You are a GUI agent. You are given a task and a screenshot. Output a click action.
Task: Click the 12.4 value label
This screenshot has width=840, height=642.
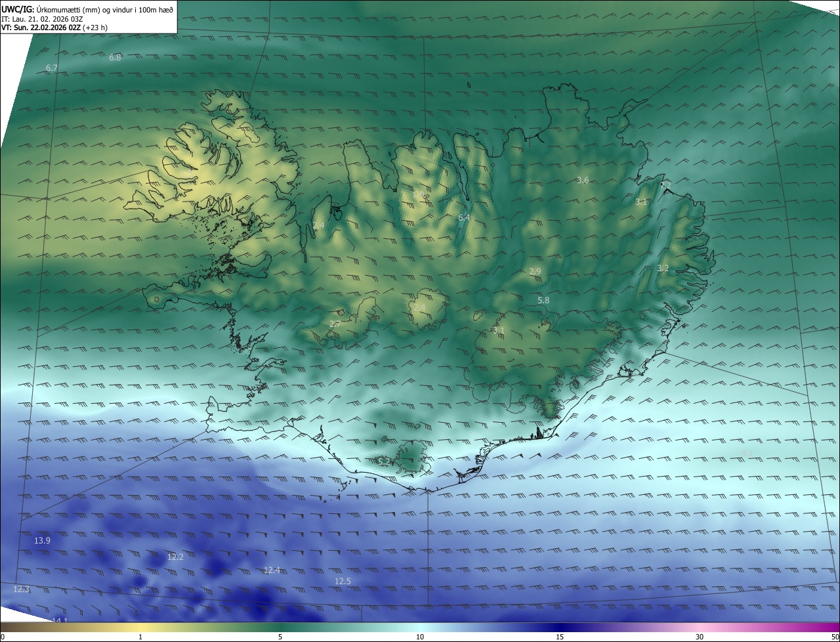point(272,570)
